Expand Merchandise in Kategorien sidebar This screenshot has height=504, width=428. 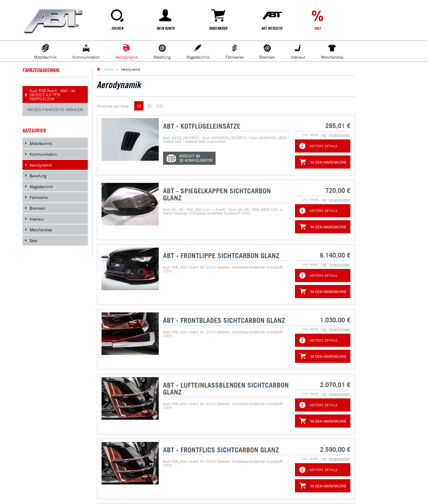(x=55, y=230)
